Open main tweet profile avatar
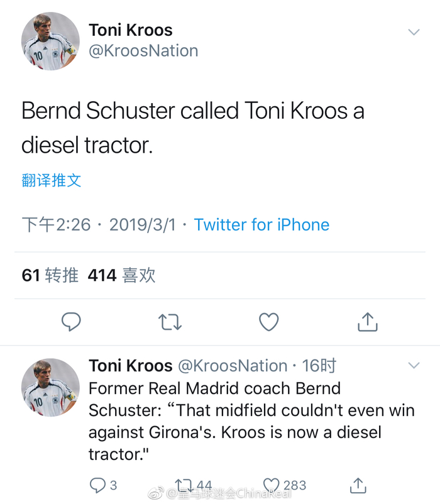This screenshot has height=504, width=440. coord(50,41)
